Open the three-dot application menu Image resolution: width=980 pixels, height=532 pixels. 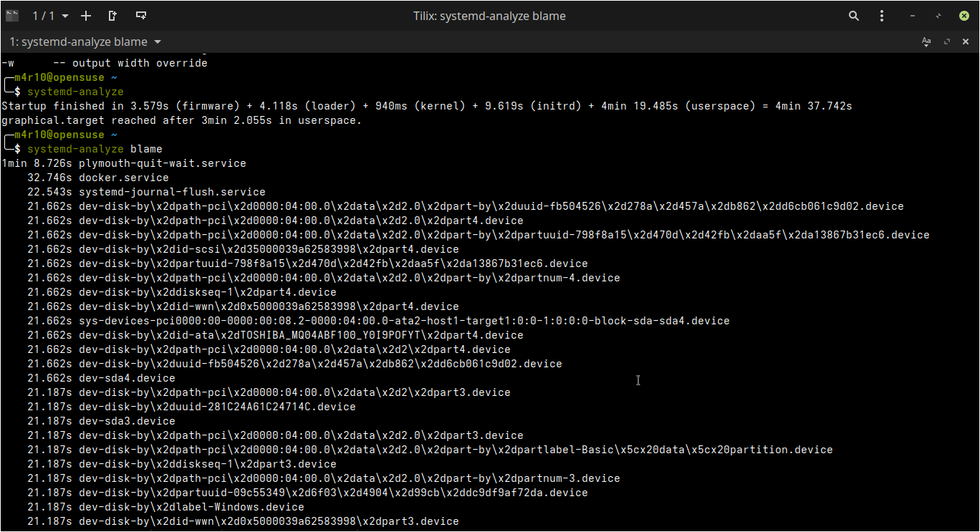(883, 16)
